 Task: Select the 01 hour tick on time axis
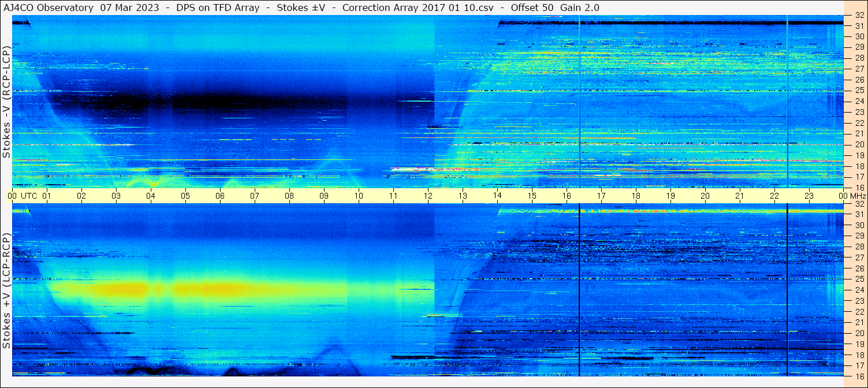coord(47,196)
